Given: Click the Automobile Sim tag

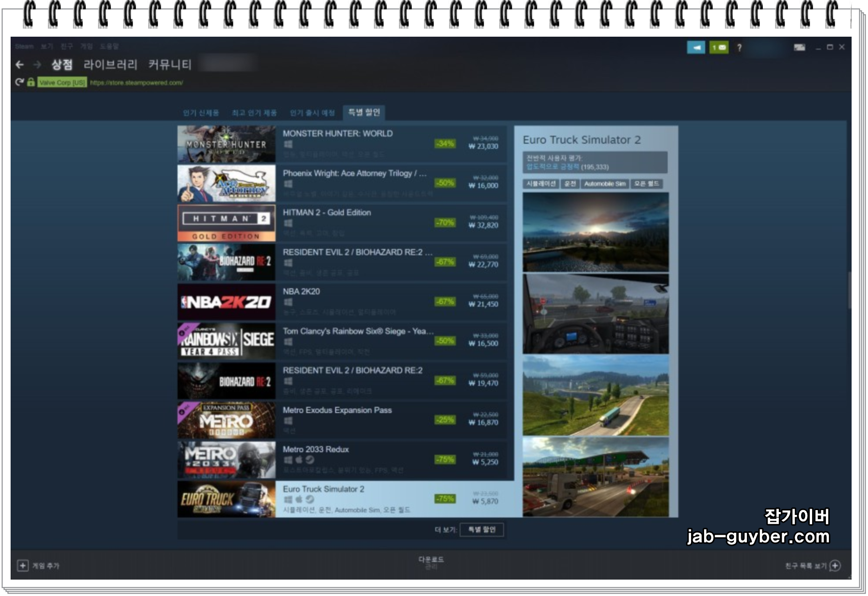Looking at the screenshot, I should coord(605,184).
